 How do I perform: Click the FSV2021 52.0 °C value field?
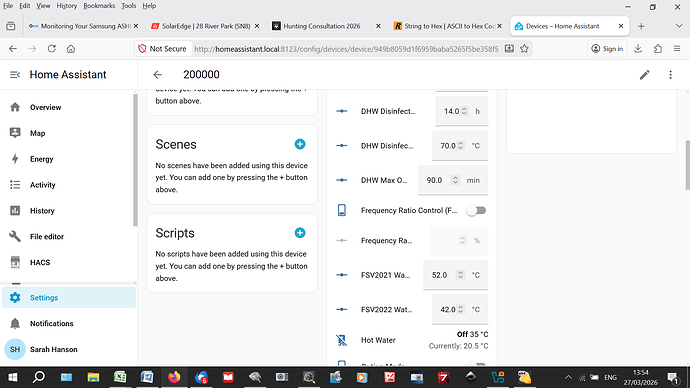pos(455,275)
